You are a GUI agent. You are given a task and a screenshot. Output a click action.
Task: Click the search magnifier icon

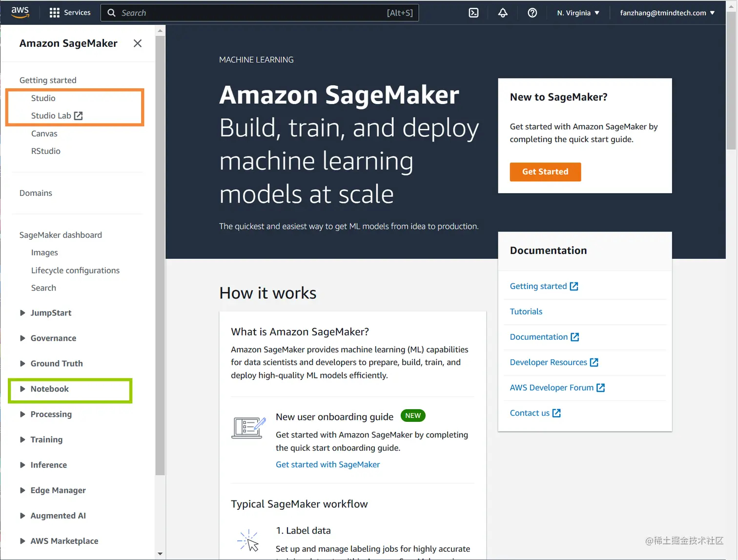click(x=112, y=13)
